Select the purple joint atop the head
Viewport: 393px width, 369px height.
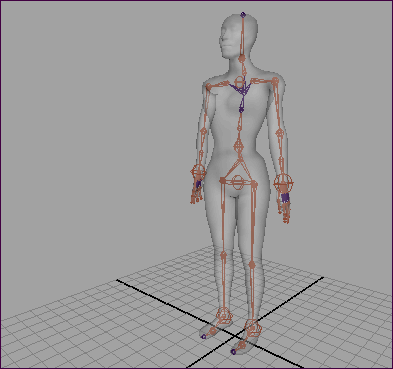pyautogui.click(x=243, y=15)
